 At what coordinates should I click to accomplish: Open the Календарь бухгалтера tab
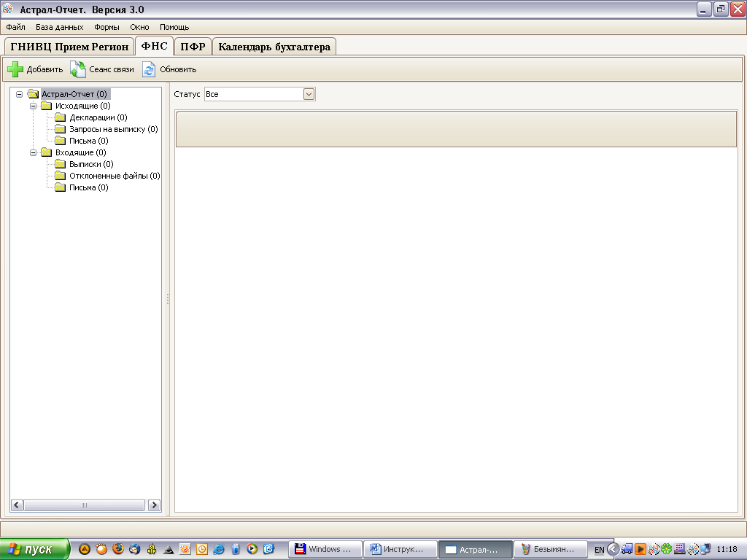click(274, 47)
